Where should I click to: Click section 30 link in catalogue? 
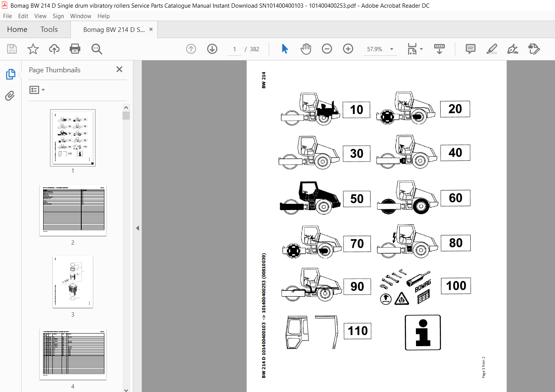[x=357, y=153]
